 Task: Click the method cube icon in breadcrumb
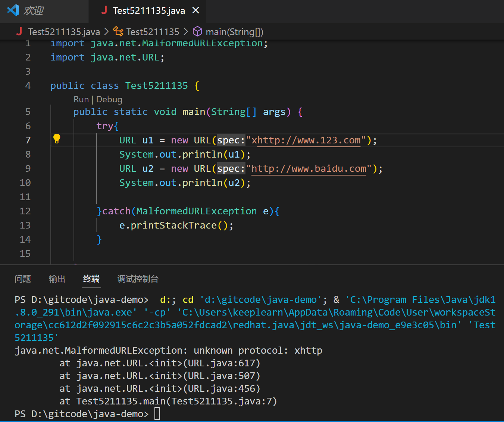coord(197,31)
